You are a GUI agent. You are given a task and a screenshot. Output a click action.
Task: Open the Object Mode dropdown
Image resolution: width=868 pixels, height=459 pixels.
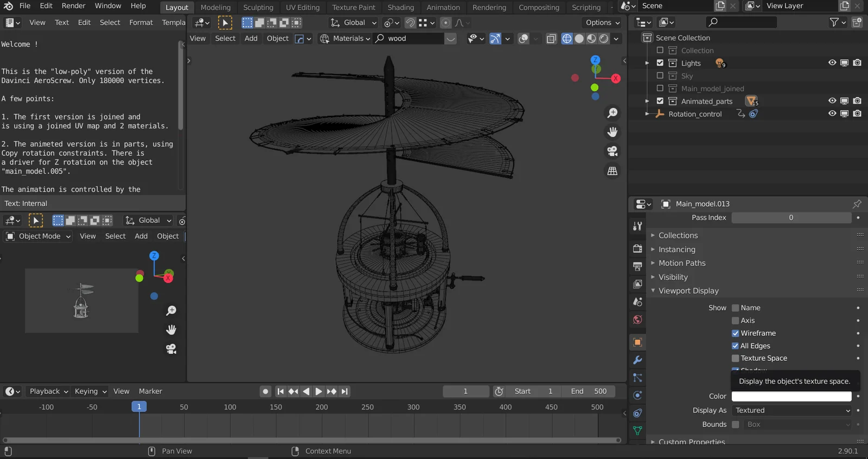(x=39, y=237)
